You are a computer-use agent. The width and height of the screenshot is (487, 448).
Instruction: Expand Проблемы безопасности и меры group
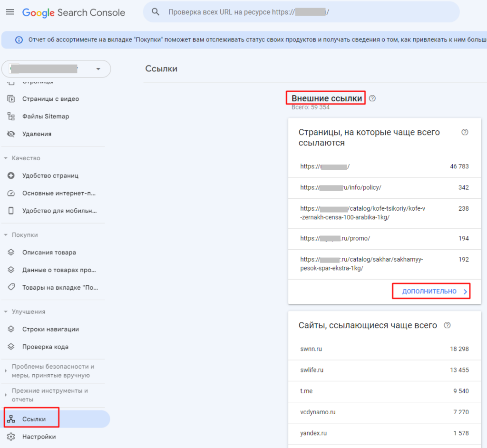pos(53,371)
